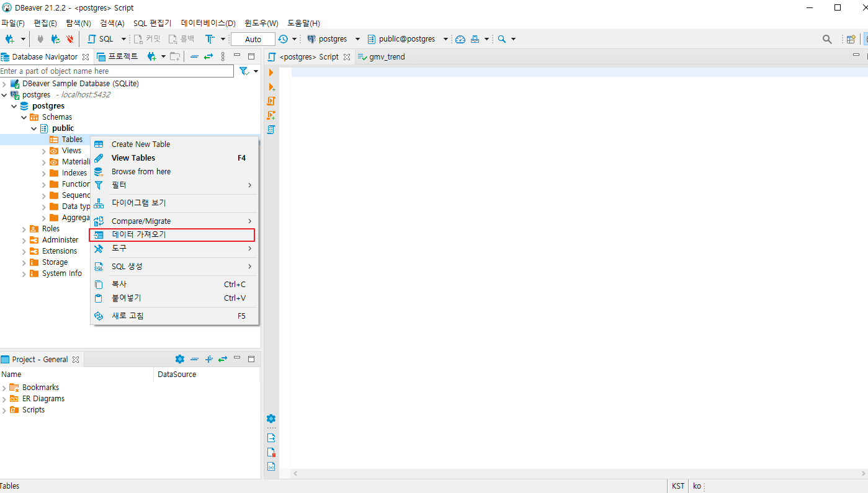Click the View Menu dots in Database Navigator
The width and height of the screenshot is (868, 493).
click(x=223, y=56)
